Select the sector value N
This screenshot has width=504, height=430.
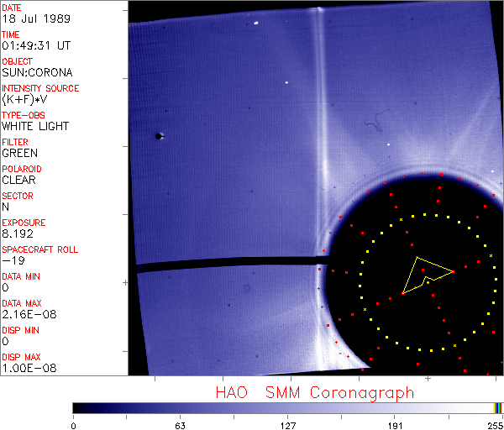tap(6, 207)
